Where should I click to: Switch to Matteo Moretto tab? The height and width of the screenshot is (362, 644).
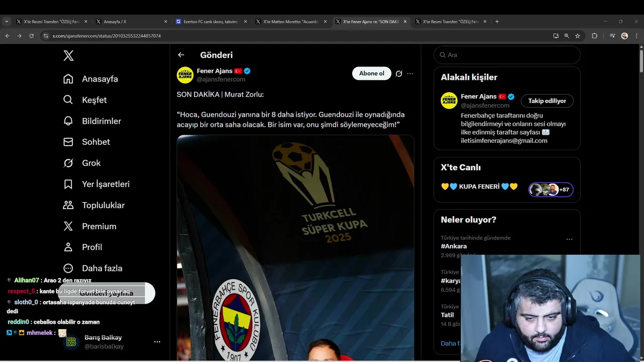(292, 22)
